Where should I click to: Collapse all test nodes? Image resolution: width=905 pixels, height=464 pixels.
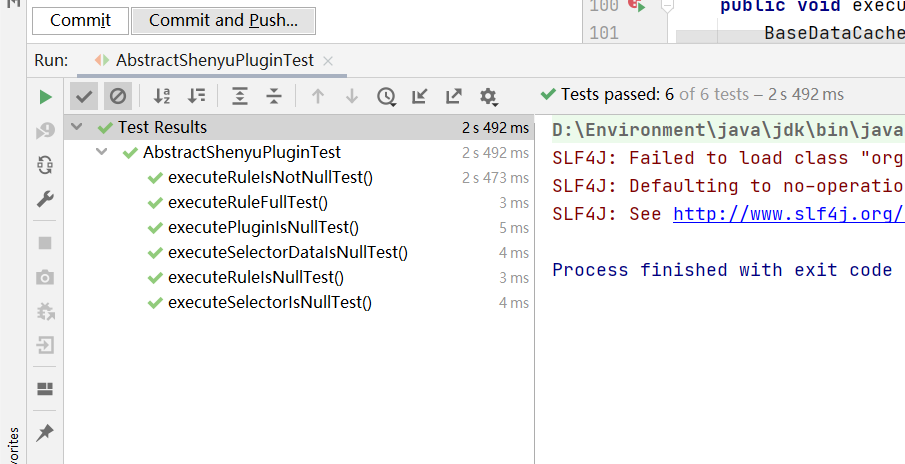click(274, 96)
